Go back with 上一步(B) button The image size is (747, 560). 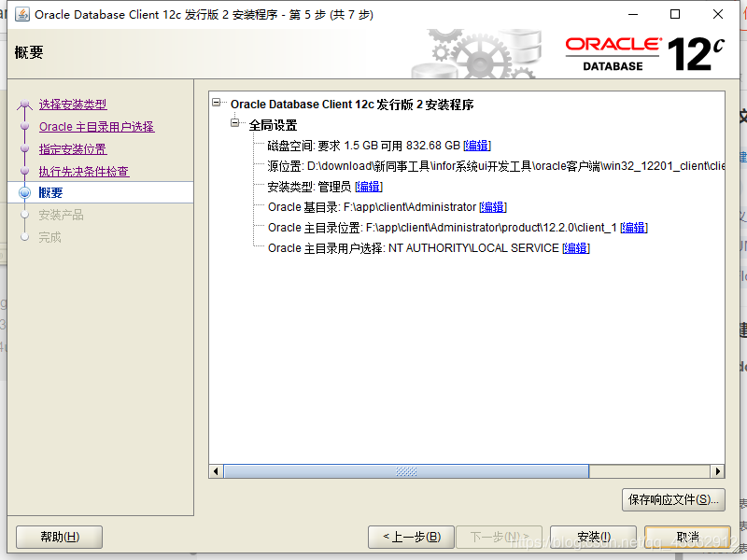point(412,537)
